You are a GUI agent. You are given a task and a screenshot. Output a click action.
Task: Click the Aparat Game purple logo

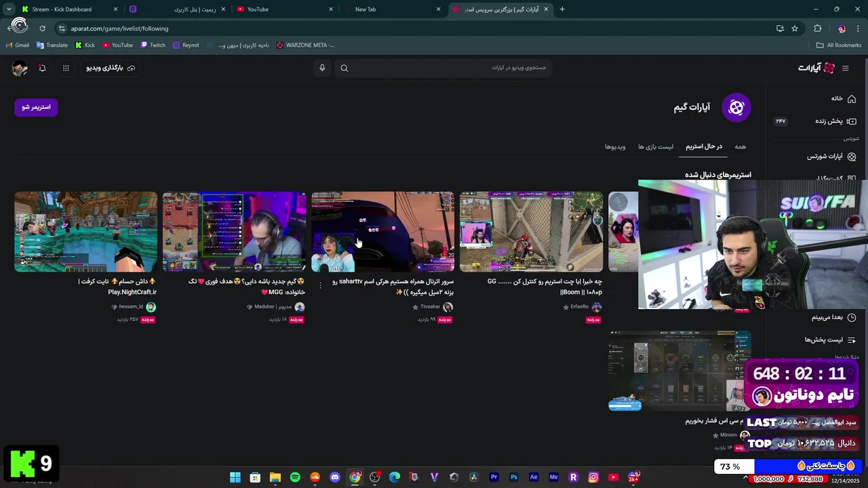736,107
